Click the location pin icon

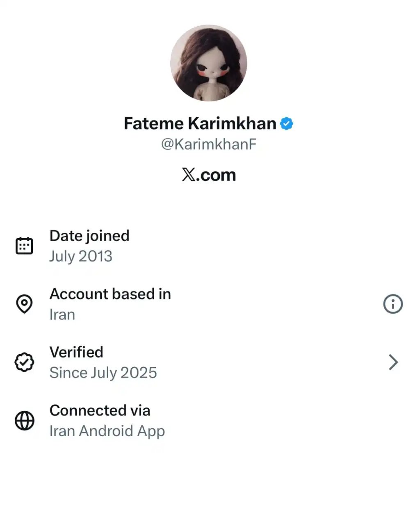click(24, 304)
